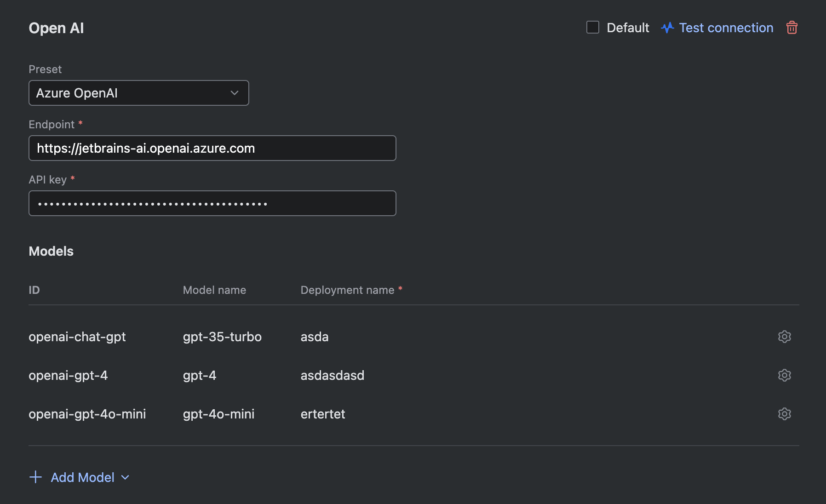Screen dimensions: 826x504
Task: Click the Add Model chevron arrow
Action: (125, 478)
